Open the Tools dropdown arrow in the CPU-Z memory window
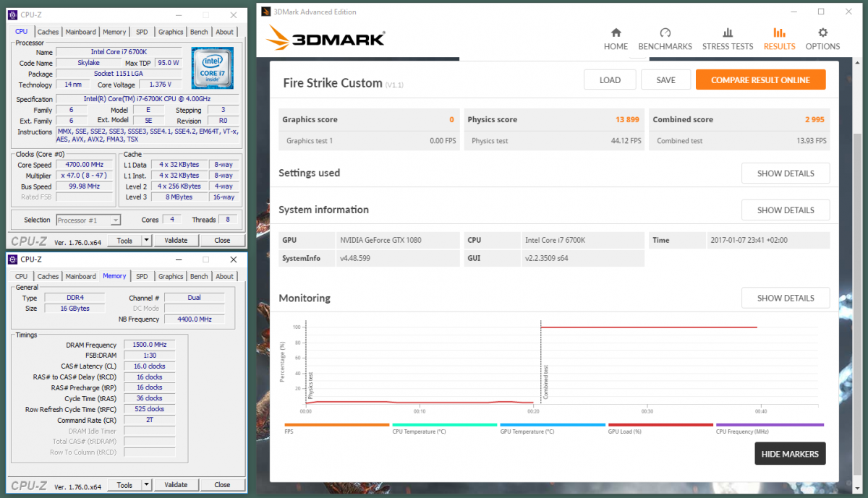The width and height of the screenshot is (868, 498). [146, 485]
